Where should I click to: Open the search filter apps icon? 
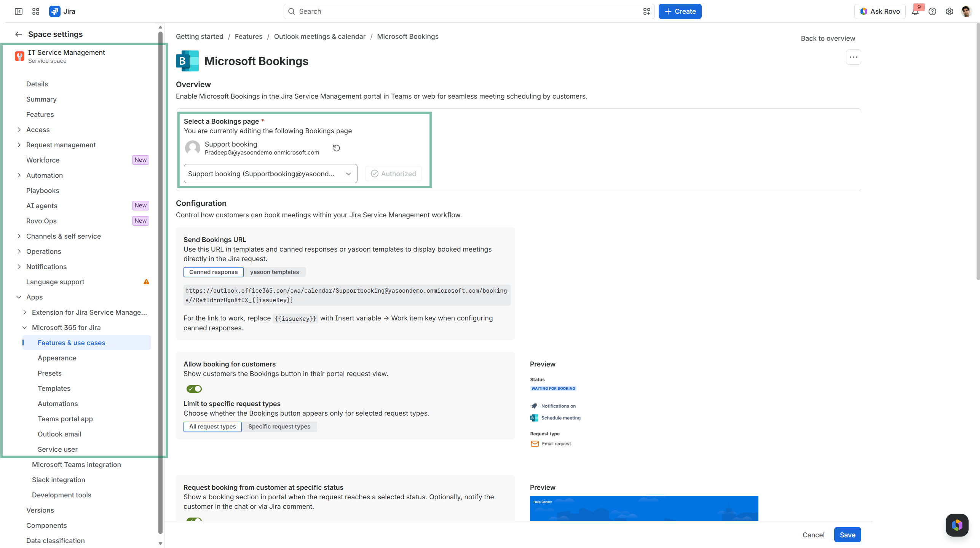646,11
